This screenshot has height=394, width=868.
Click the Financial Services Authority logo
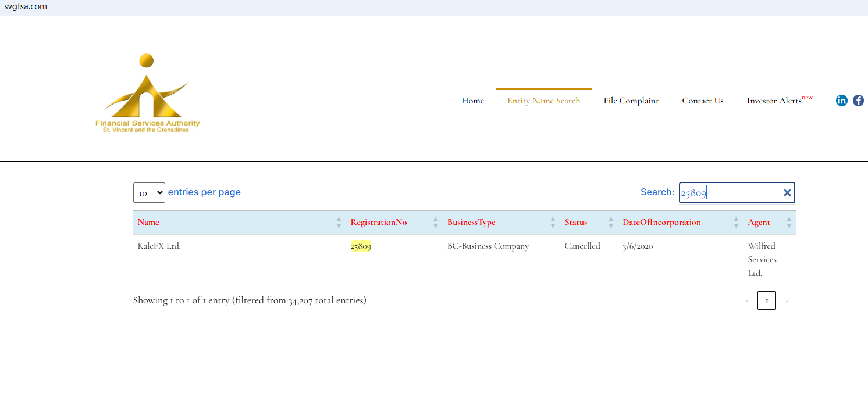[x=147, y=94]
